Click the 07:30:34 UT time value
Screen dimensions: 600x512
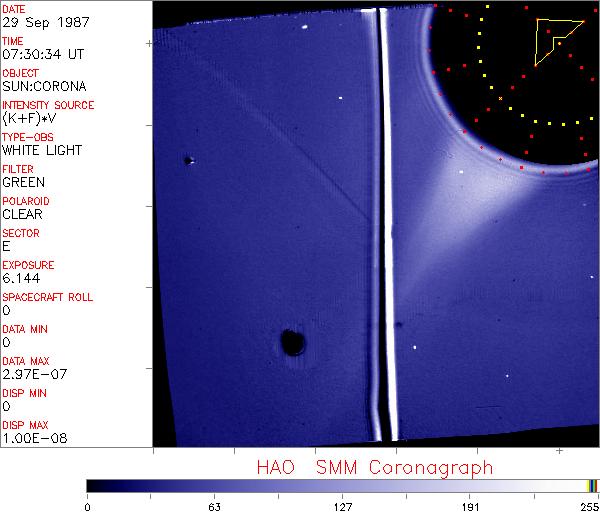click(43, 54)
